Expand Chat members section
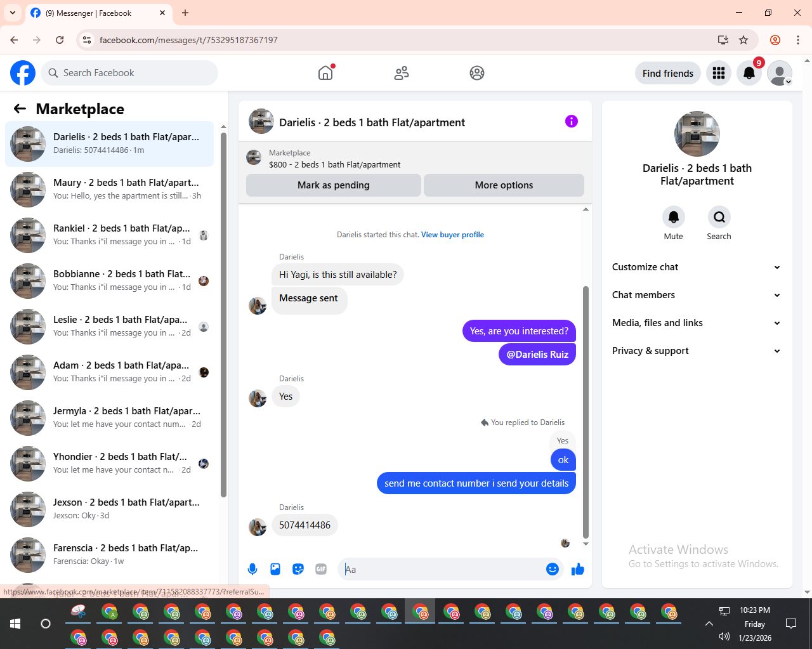The width and height of the screenshot is (812, 649). point(697,295)
